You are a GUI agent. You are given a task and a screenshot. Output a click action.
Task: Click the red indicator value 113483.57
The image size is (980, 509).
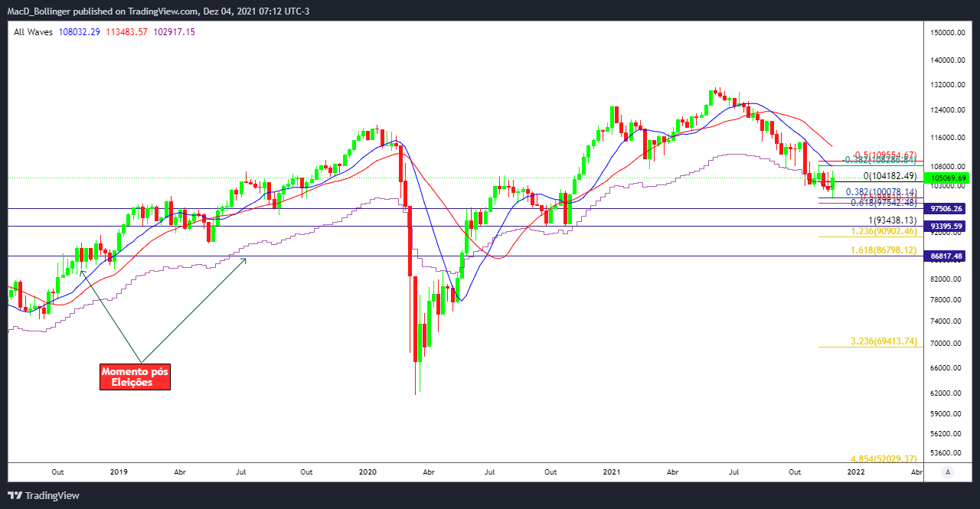click(127, 32)
